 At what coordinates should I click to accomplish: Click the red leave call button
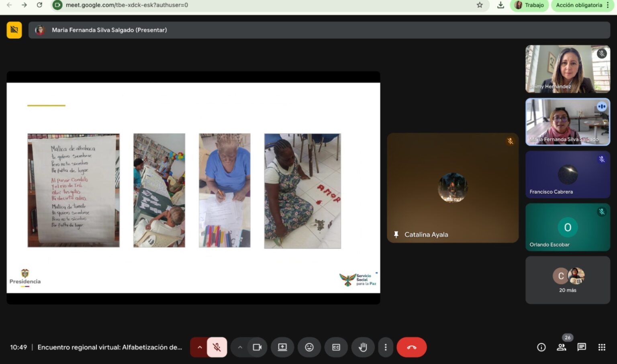point(411,347)
